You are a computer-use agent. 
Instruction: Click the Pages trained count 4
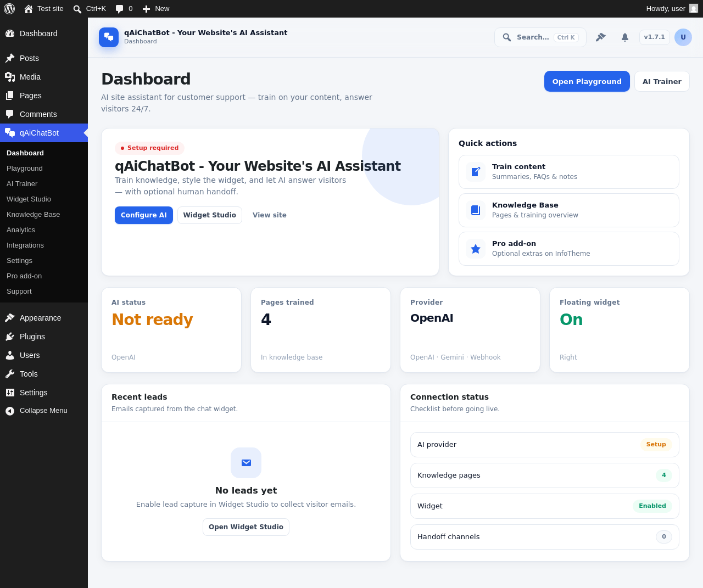pyautogui.click(x=266, y=320)
